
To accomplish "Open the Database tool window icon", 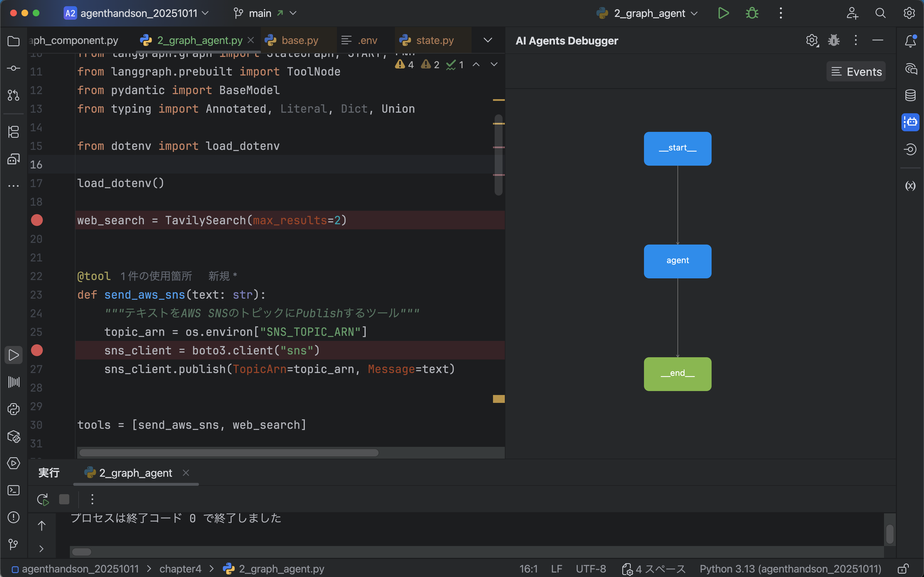I will (x=910, y=96).
